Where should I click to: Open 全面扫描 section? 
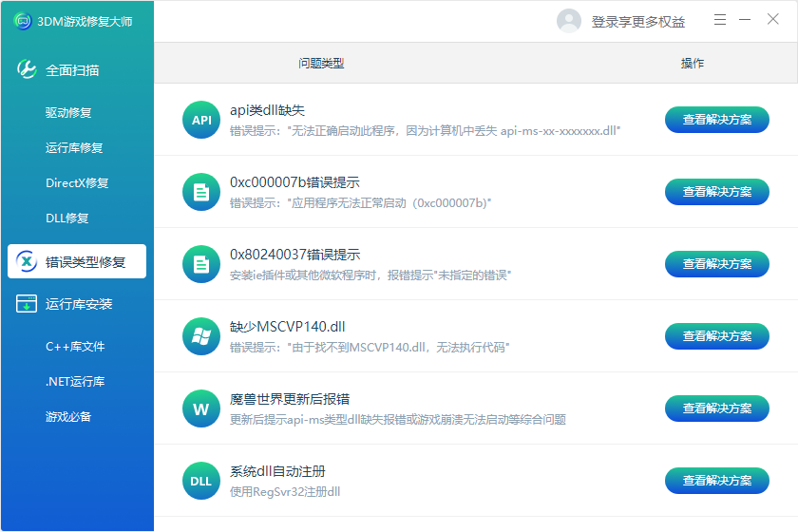click(72, 70)
